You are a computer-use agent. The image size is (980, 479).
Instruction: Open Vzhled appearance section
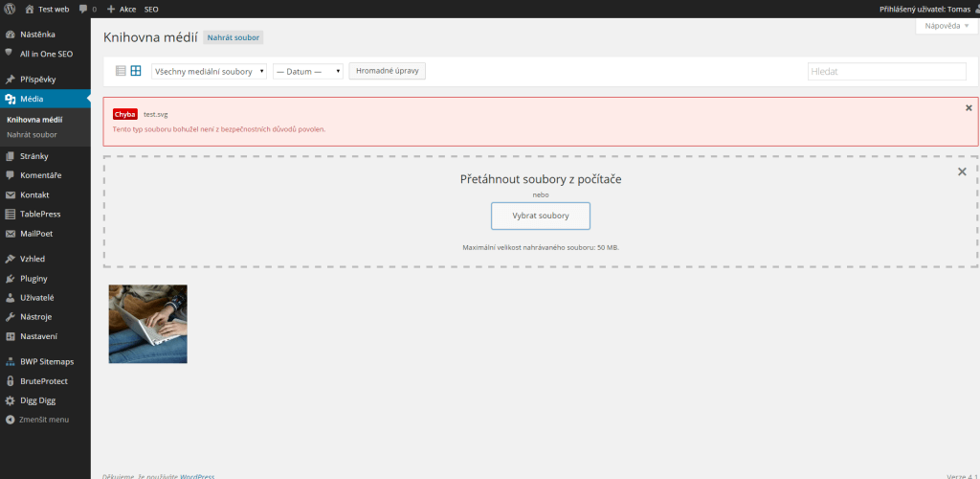click(x=33, y=259)
